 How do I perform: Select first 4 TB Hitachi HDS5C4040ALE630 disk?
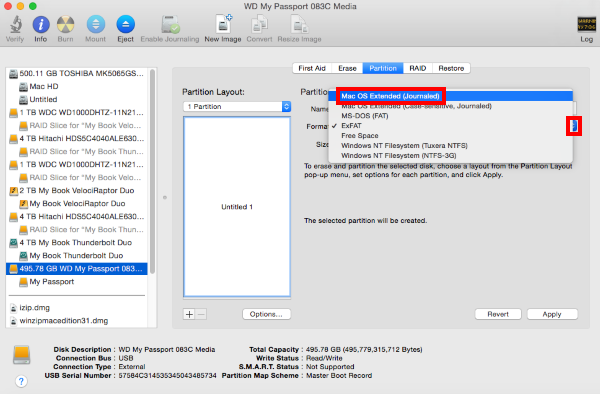click(x=77, y=138)
